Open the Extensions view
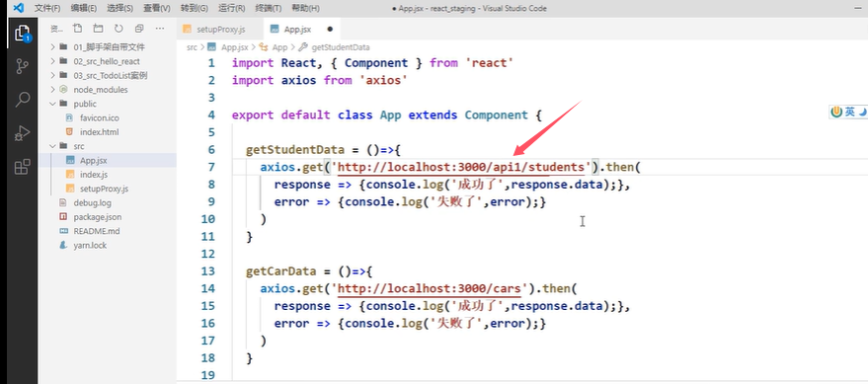 (22, 167)
